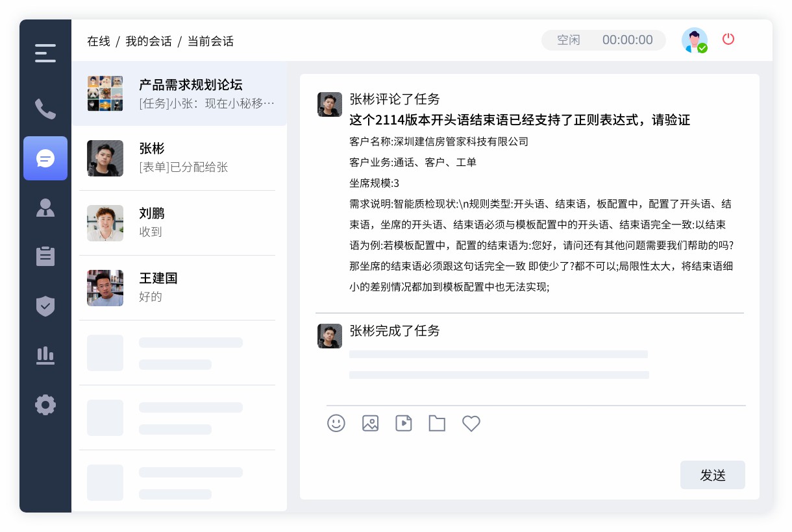Toggle online status with the power button

click(728, 39)
